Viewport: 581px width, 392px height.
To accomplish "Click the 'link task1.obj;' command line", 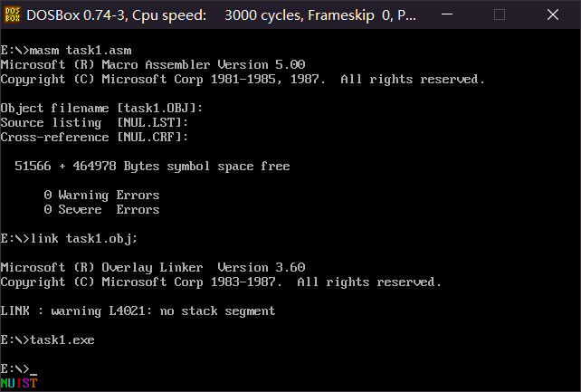I will point(69,239).
